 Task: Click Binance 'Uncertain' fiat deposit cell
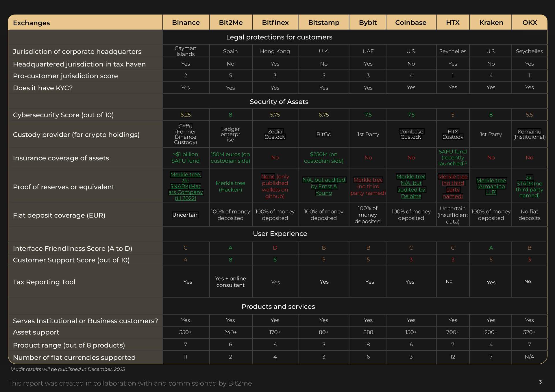click(x=186, y=215)
